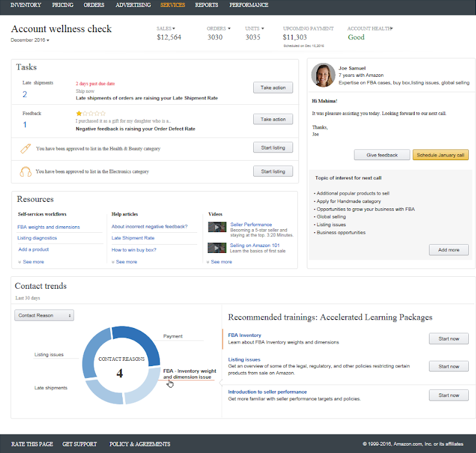Expand the Account Health dropdown

click(370, 29)
